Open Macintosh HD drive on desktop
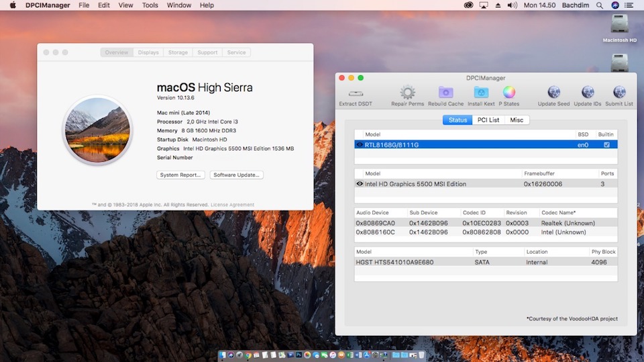This screenshot has width=644, height=362. click(x=619, y=28)
